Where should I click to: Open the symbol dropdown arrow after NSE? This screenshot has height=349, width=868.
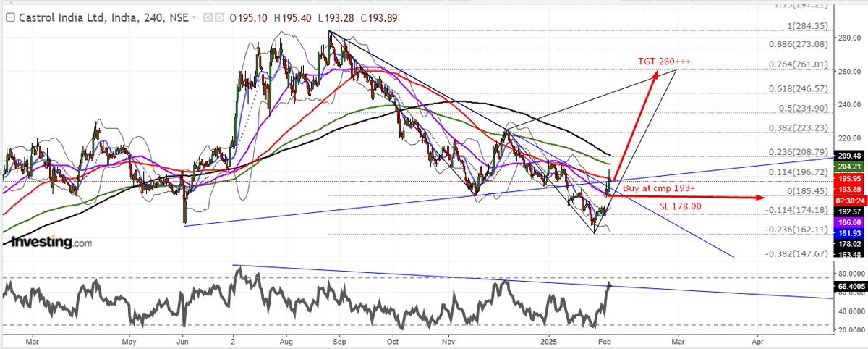tap(194, 19)
